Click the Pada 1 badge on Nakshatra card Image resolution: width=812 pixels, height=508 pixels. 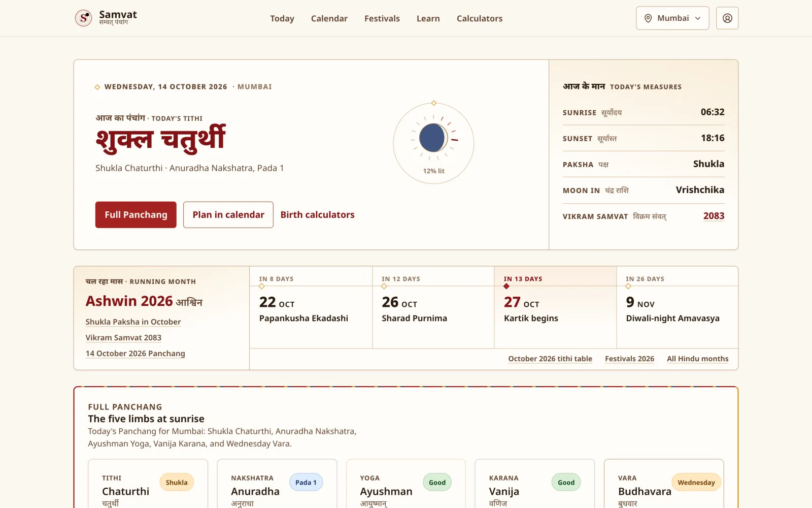[x=306, y=483]
